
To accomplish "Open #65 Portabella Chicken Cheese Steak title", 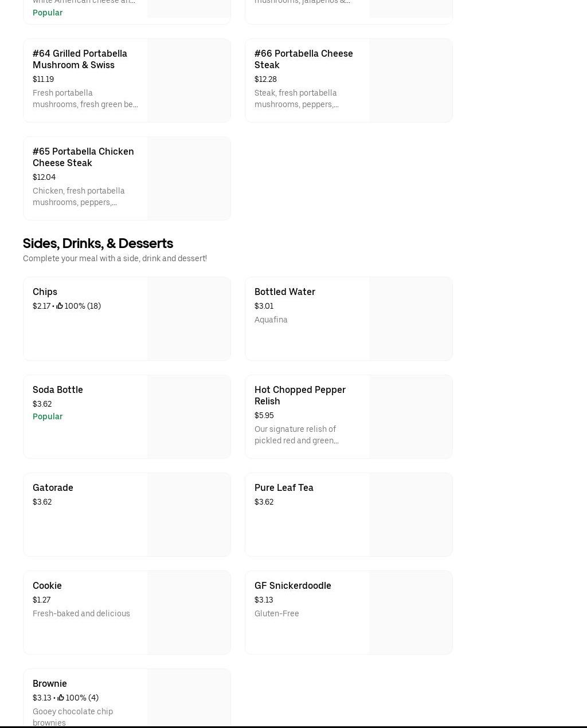I will pyautogui.click(x=83, y=157).
